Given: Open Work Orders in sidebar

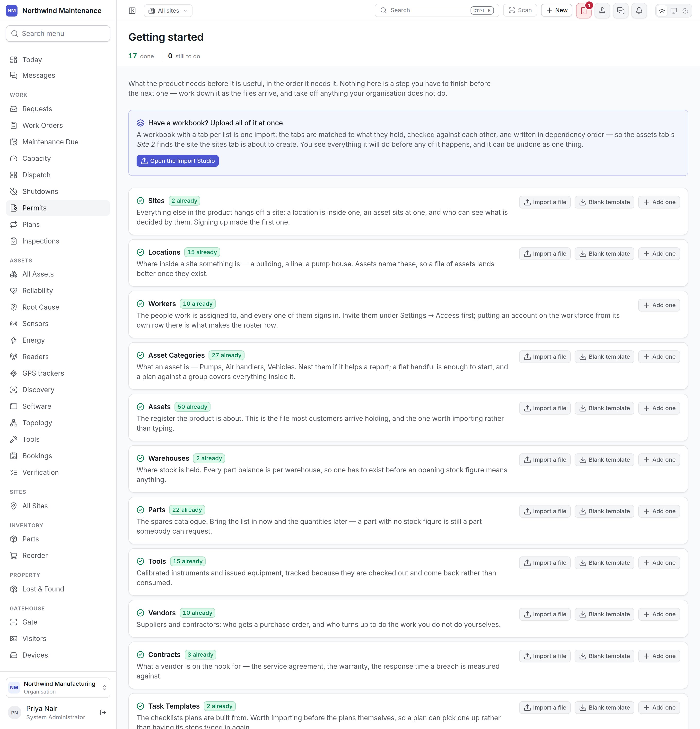Looking at the screenshot, I should 58,125.
